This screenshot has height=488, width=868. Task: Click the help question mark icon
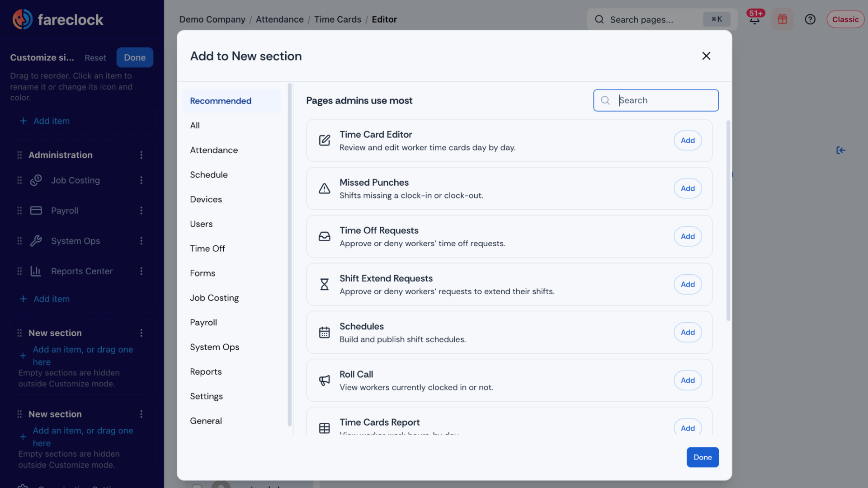(810, 19)
